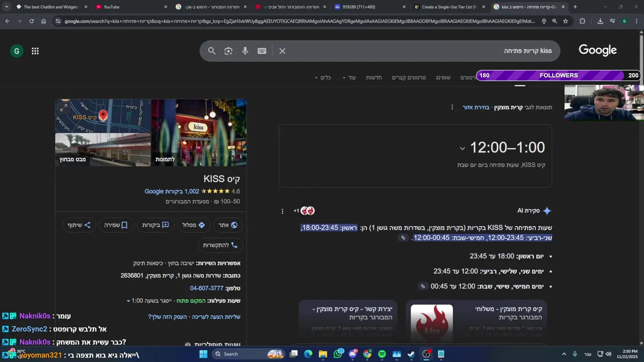644x362 pixels.
Task: Open Chrome extensions puzzle icon
Action: click(582, 21)
